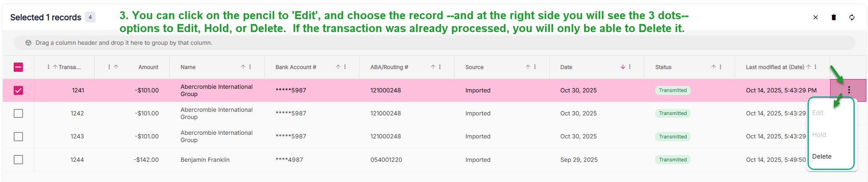This screenshot has width=868, height=182.
Task: Open Last modified at column menu
Action: (816, 67)
